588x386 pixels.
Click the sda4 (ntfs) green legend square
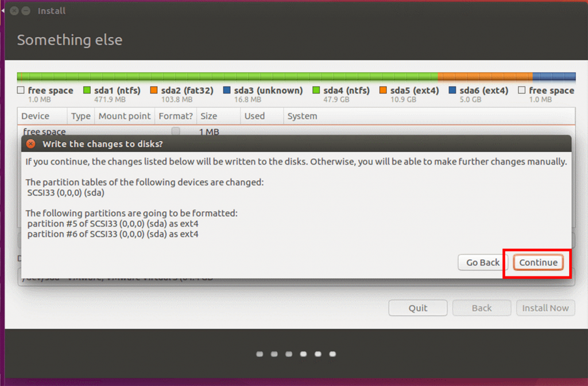pos(316,90)
